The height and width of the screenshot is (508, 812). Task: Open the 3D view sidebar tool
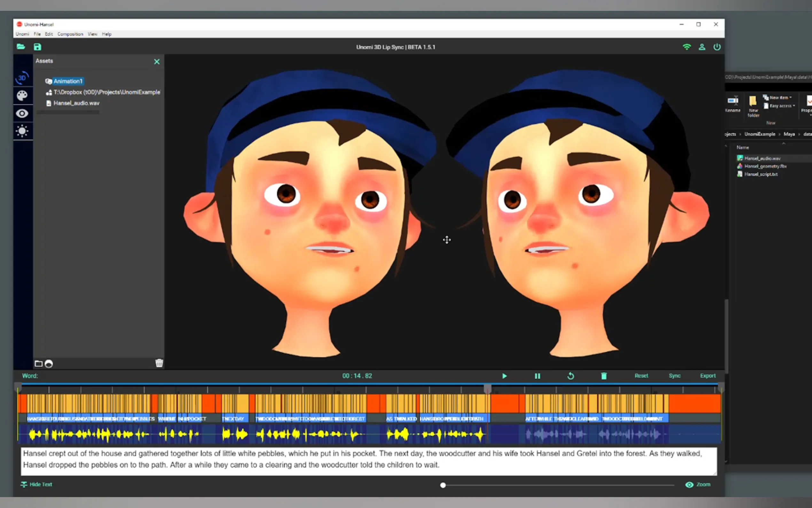click(x=22, y=78)
